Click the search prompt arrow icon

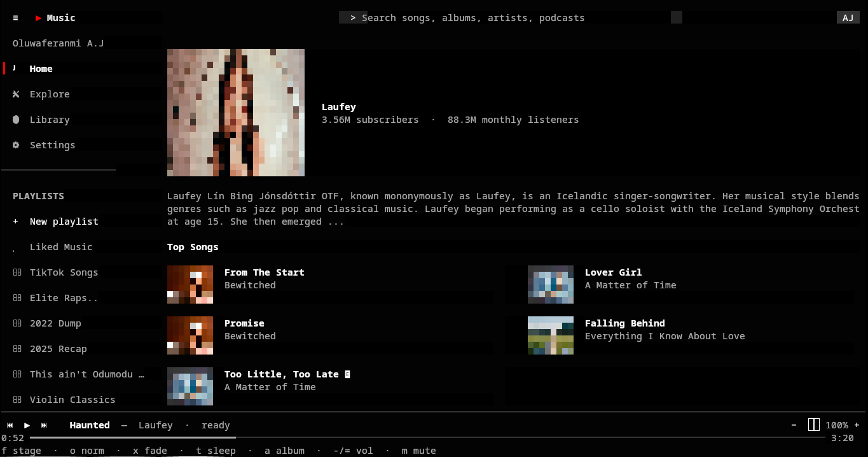pyautogui.click(x=353, y=18)
